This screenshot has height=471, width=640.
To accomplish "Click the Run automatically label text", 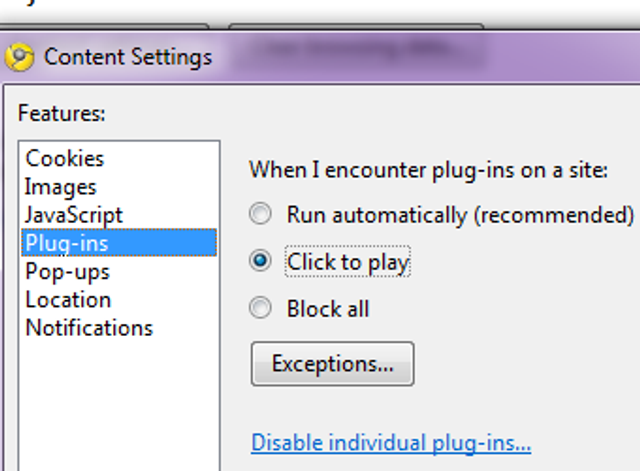I will click(x=460, y=215).
